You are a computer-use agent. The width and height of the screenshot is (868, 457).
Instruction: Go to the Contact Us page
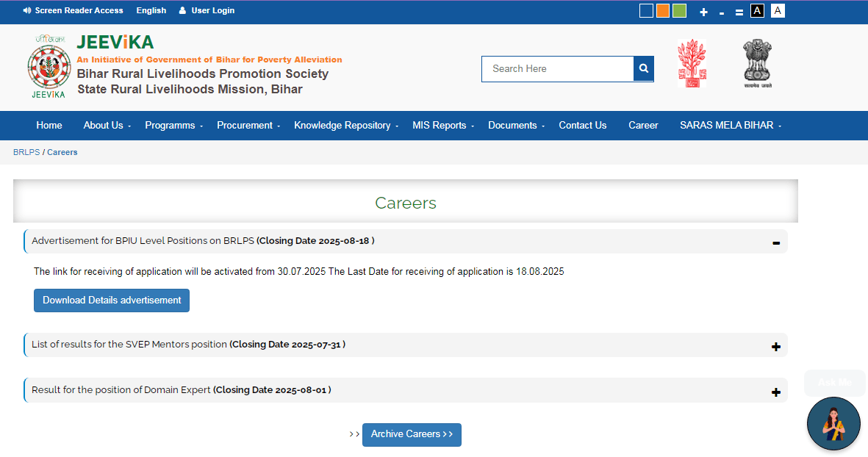click(582, 126)
